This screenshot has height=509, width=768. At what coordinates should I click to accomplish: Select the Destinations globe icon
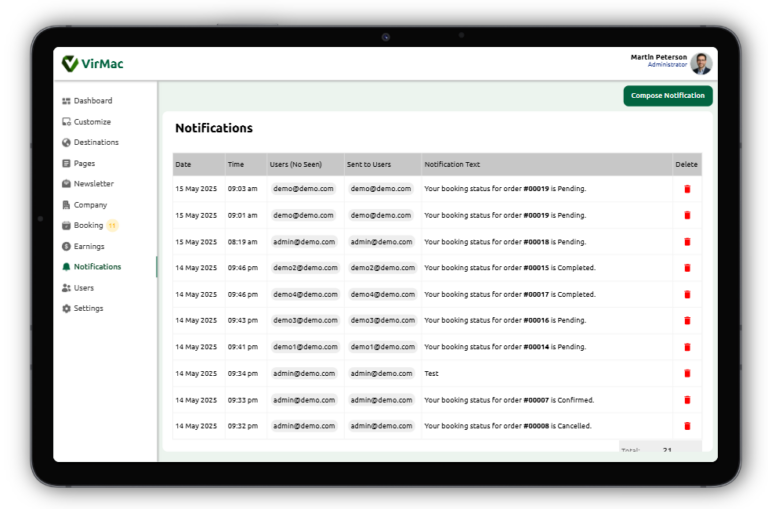tap(66, 143)
